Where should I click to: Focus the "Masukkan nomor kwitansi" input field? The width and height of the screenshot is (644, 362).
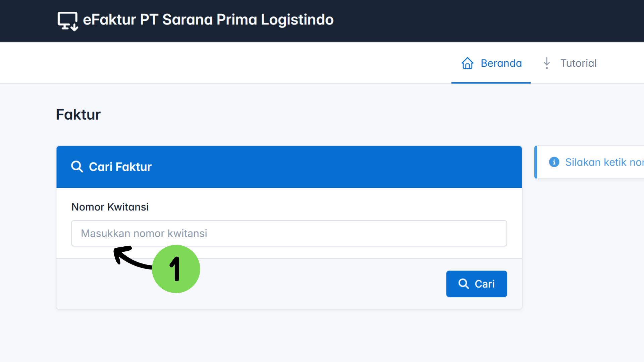point(289,233)
